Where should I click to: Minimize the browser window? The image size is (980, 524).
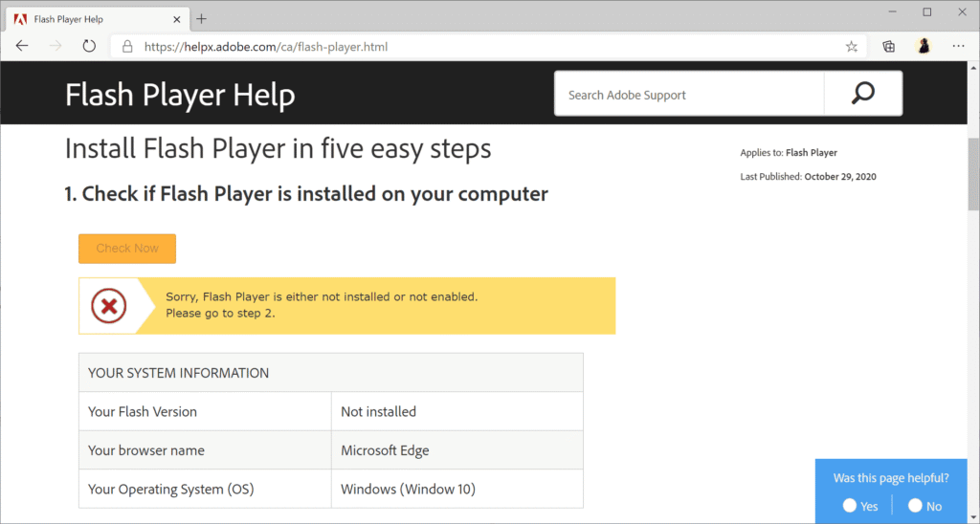[x=893, y=11]
